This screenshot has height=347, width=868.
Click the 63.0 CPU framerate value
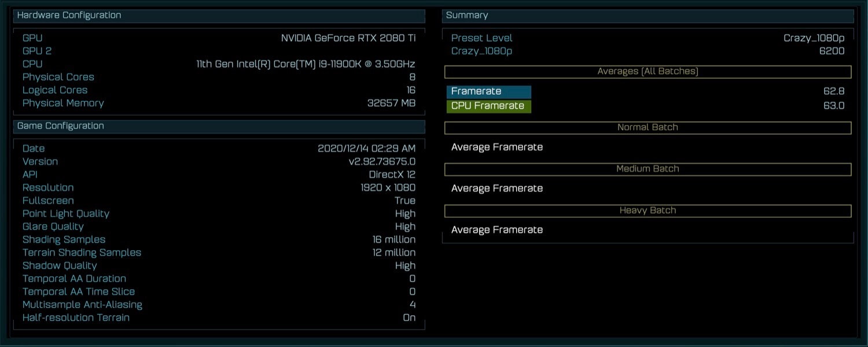(834, 106)
